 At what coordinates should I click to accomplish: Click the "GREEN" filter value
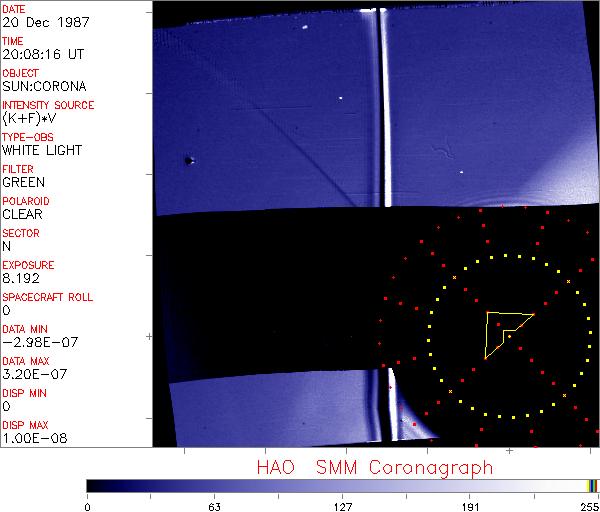[23, 182]
